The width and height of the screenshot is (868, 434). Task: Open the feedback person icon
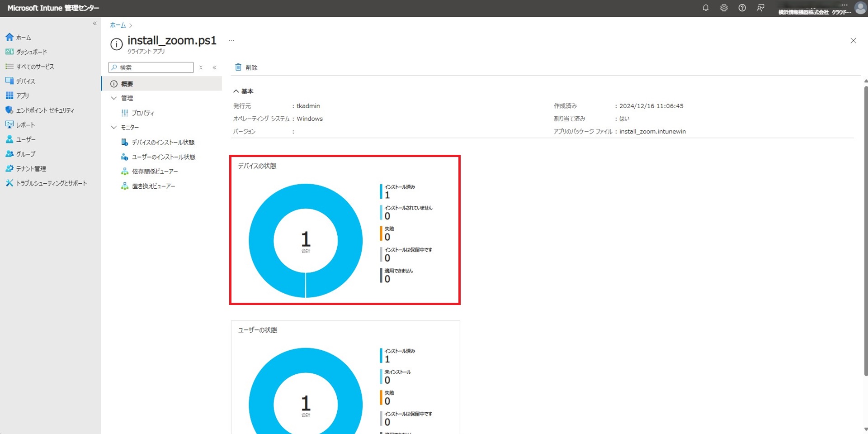coord(760,8)
